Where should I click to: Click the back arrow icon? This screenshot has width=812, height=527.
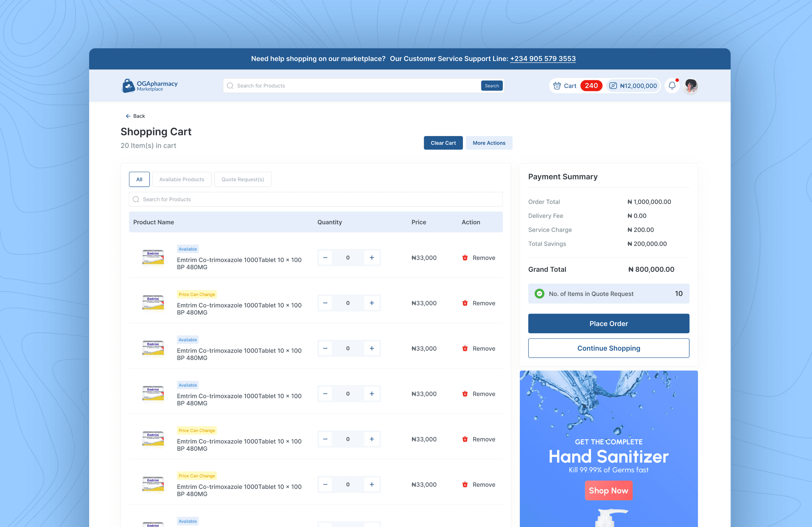128,116
